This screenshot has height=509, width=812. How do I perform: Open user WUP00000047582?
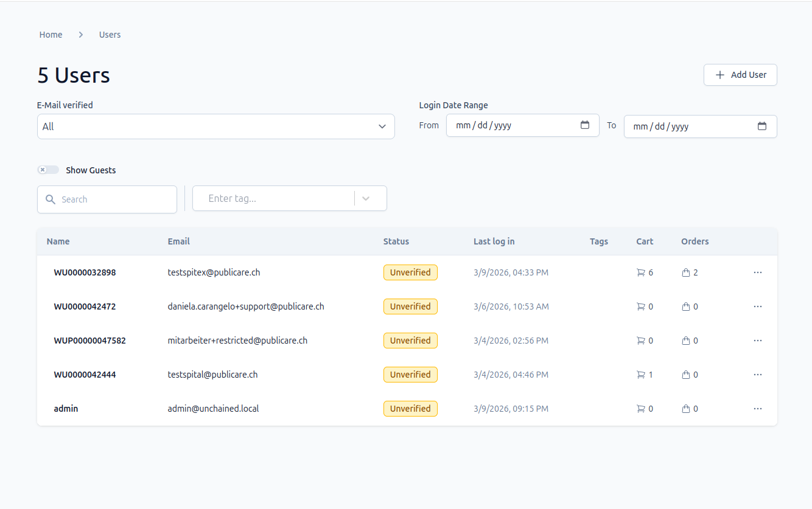[90, 341]
